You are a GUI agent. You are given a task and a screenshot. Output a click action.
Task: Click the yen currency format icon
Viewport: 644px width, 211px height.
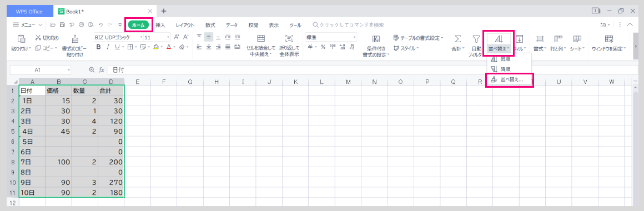click(310, 47)
